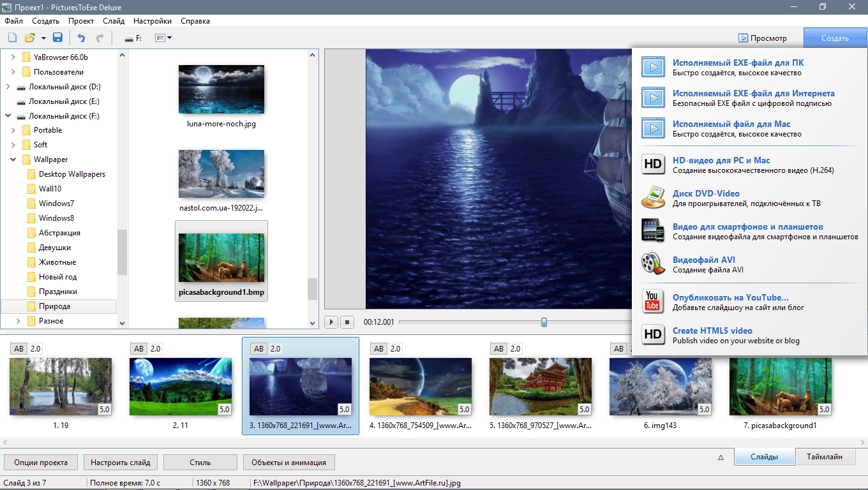This screenshot has height=490, width=868.
Task: Click the blue Создать publish button
Action: tap(835, 38)
